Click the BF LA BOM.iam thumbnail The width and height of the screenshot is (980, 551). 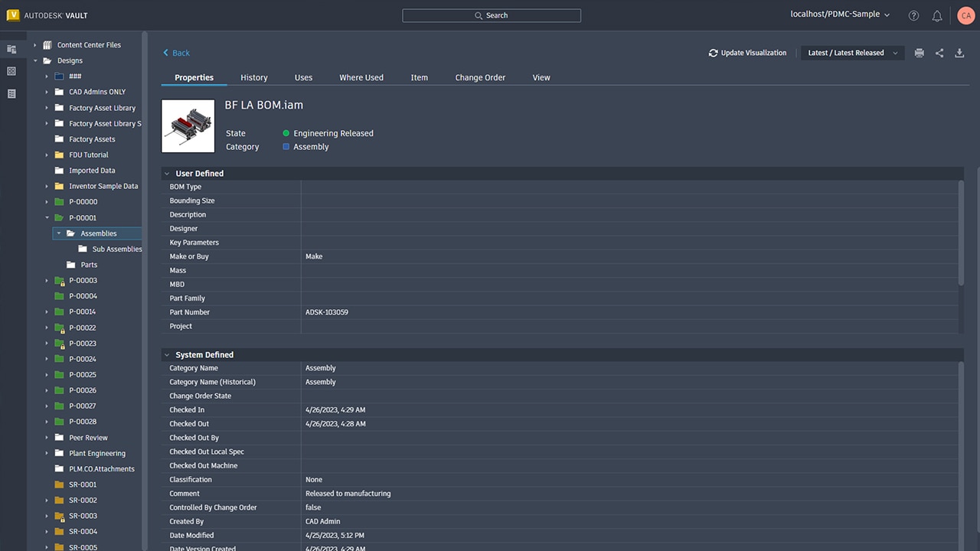[188, 126]
